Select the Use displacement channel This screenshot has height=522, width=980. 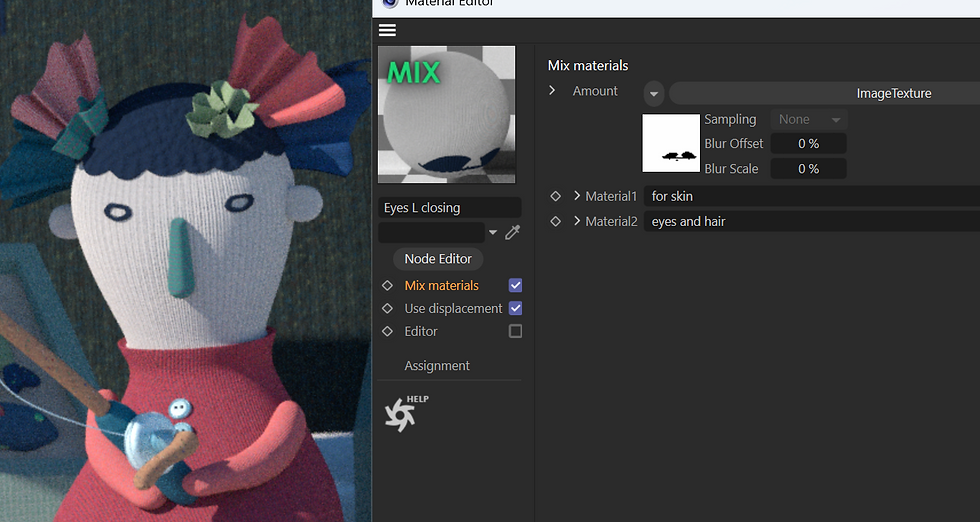click(453, 309)
